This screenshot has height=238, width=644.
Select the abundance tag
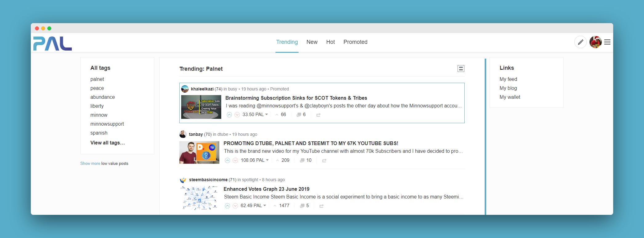coord(103,97)
